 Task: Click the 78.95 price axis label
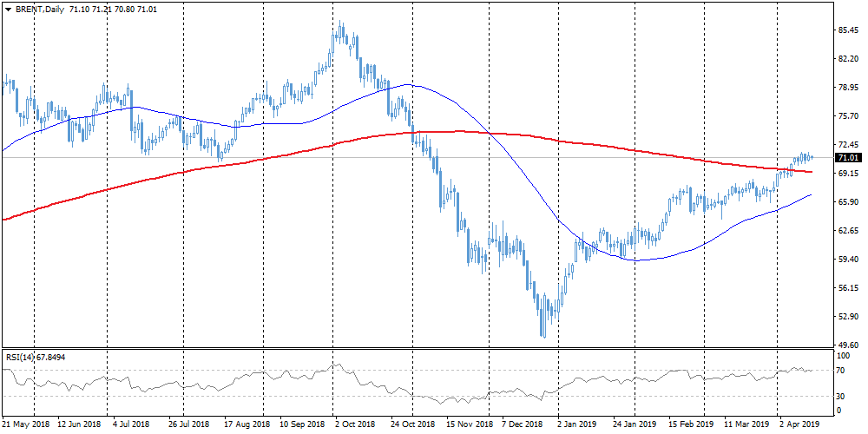pos(848,88)
